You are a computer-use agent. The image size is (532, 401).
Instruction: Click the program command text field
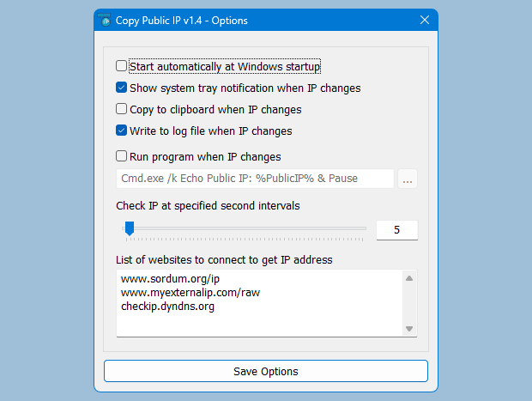[x=255, y=179]
